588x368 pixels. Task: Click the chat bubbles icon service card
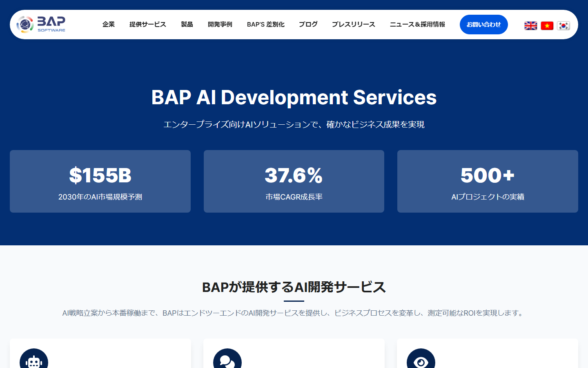(x=294, y=354)
